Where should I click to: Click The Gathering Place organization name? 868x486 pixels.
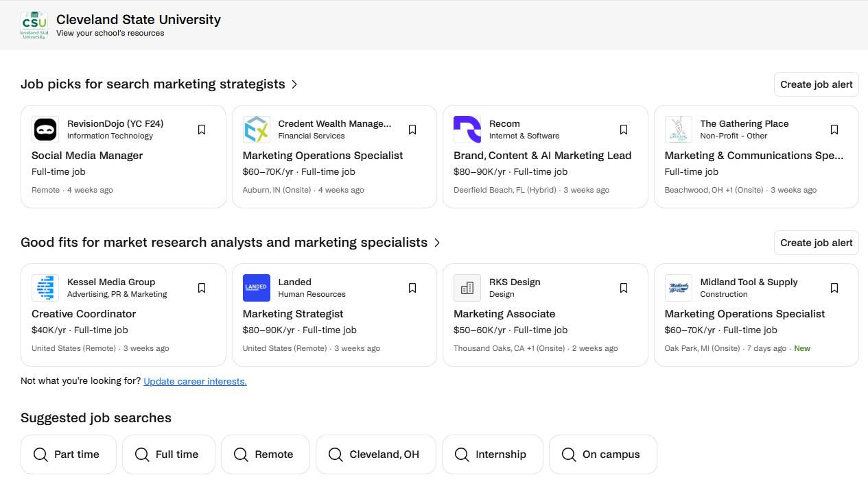(x=744, y=124)
